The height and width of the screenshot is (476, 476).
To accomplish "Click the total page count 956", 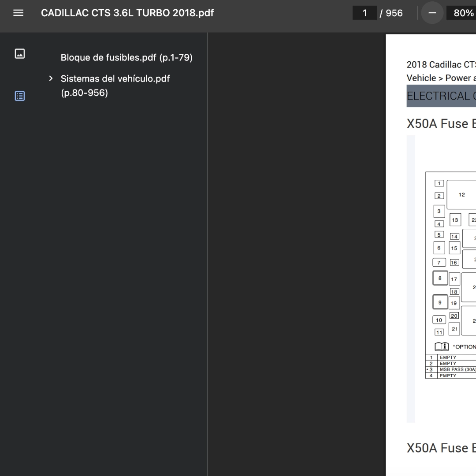I will point(394,13).
